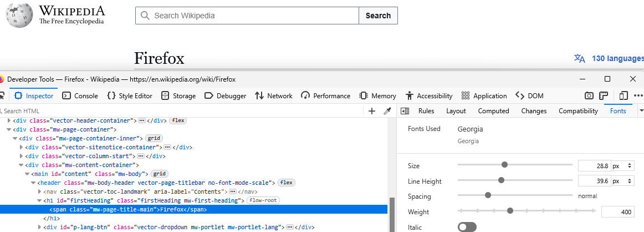This screenshot has width=644, height=232.
Task: Toggle the flex badge on mw-body-header
Action: coord(287,183)
